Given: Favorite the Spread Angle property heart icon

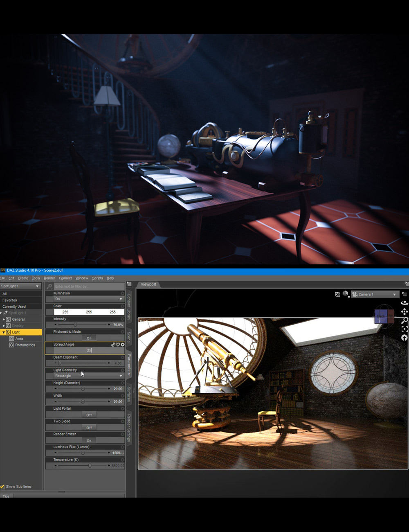Looking at the screenshot, I should coord(118,345).
